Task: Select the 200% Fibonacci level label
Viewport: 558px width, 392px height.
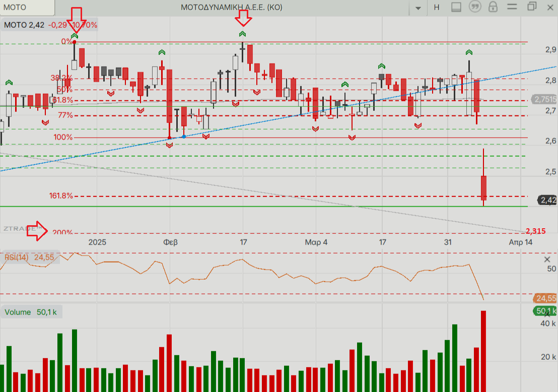Action: pyautogui.click(x=62, y=232)
